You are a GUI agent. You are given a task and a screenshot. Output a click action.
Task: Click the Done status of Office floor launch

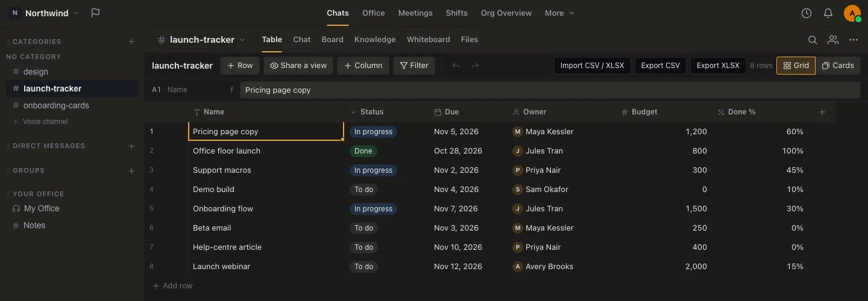(363, 151)
